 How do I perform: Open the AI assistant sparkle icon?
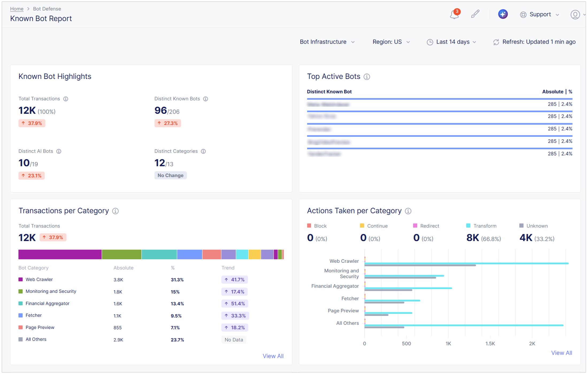(x=503, y=14)
